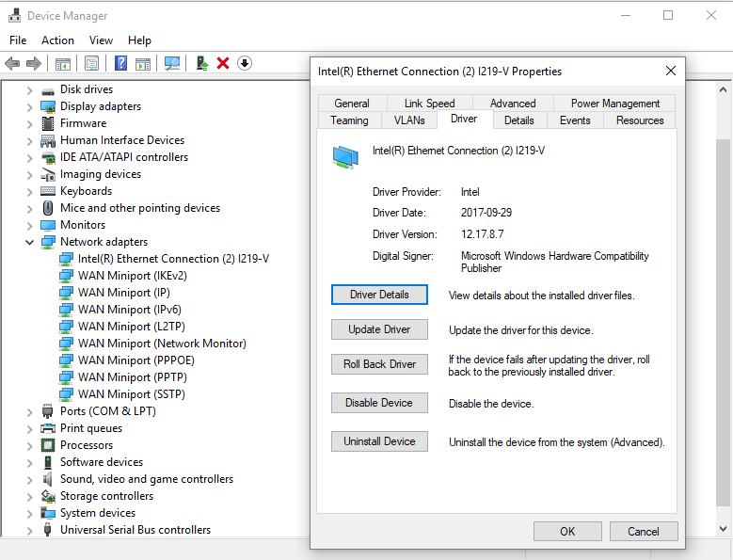Open the Help question-mark toolbar icon
The height and width of the screenshot is (560, 733).
[x=120, y=63]
